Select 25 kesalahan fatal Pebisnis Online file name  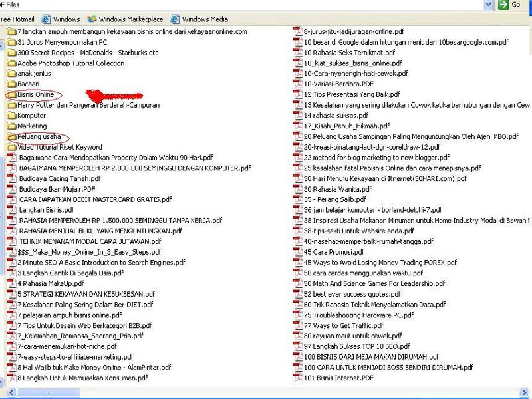click(x=392, y=168)
